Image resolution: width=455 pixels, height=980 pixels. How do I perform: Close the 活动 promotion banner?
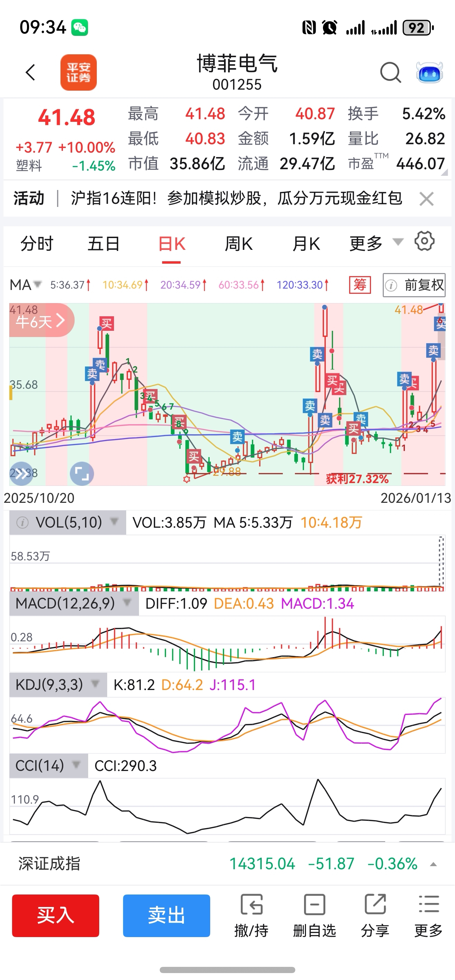tap(427, 199)
